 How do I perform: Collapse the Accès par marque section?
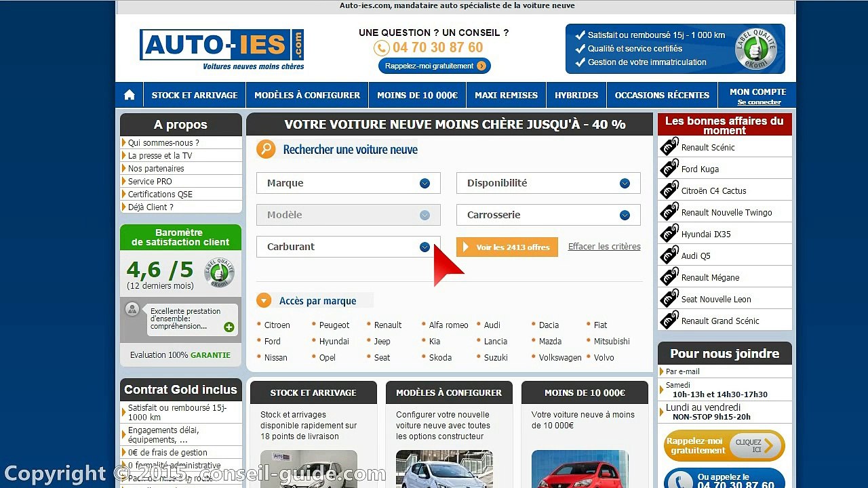[264, 300]
